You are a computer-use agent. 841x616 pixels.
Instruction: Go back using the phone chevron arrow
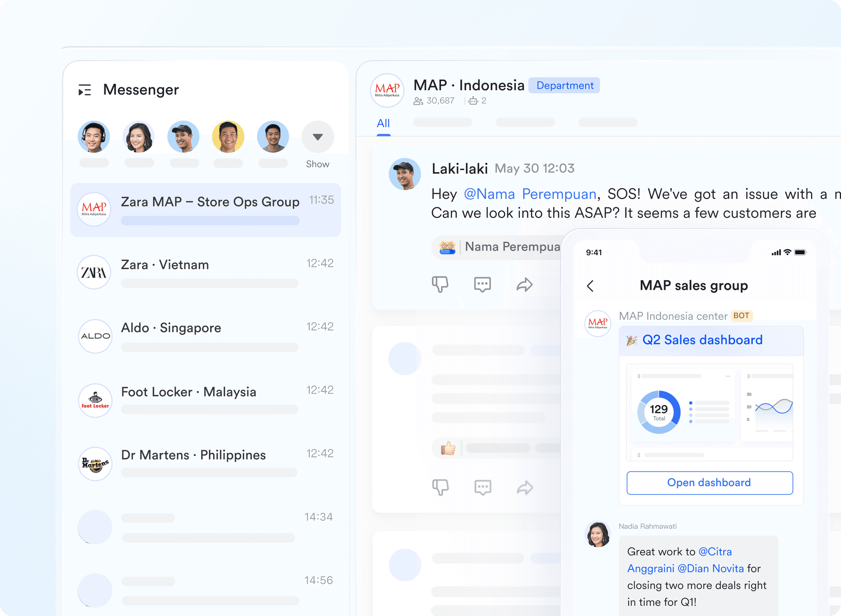coord(590,286)
